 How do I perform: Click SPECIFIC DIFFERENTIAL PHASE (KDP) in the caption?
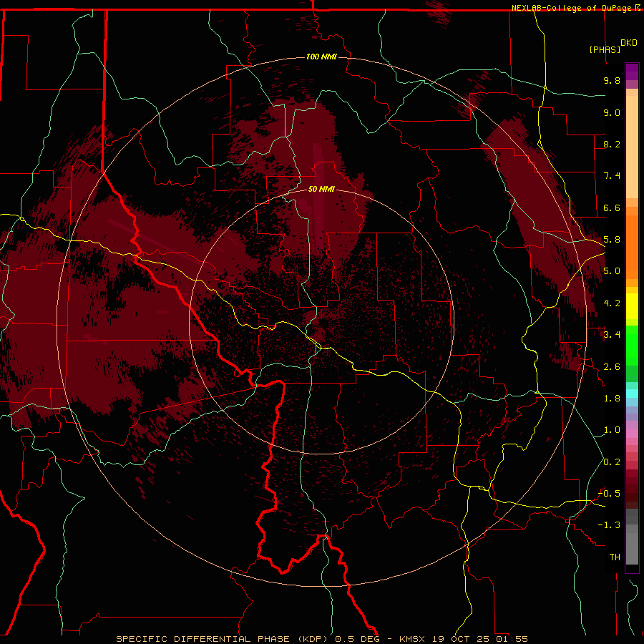tap(223, 639)
